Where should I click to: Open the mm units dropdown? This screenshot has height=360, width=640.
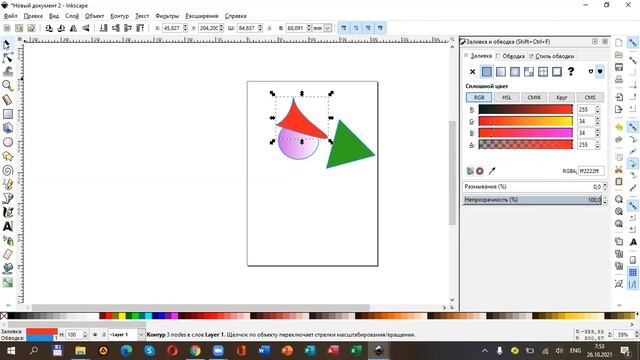(x=328, y=28)
